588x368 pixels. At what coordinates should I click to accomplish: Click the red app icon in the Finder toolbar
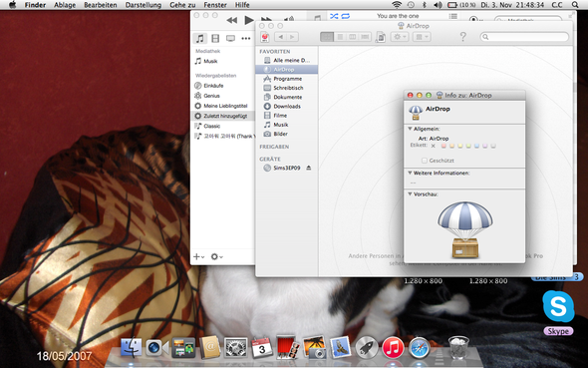point(265,37)
